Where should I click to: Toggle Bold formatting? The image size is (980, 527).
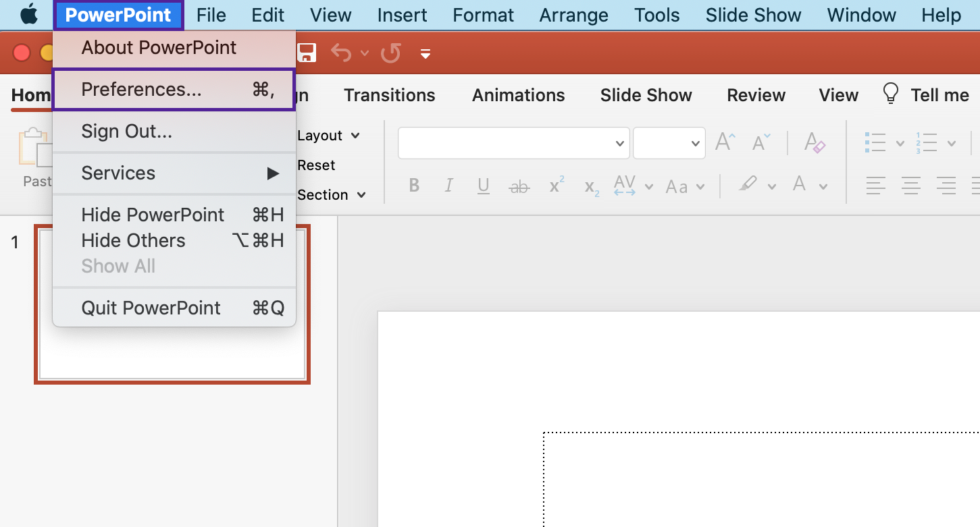coord(414,186)
